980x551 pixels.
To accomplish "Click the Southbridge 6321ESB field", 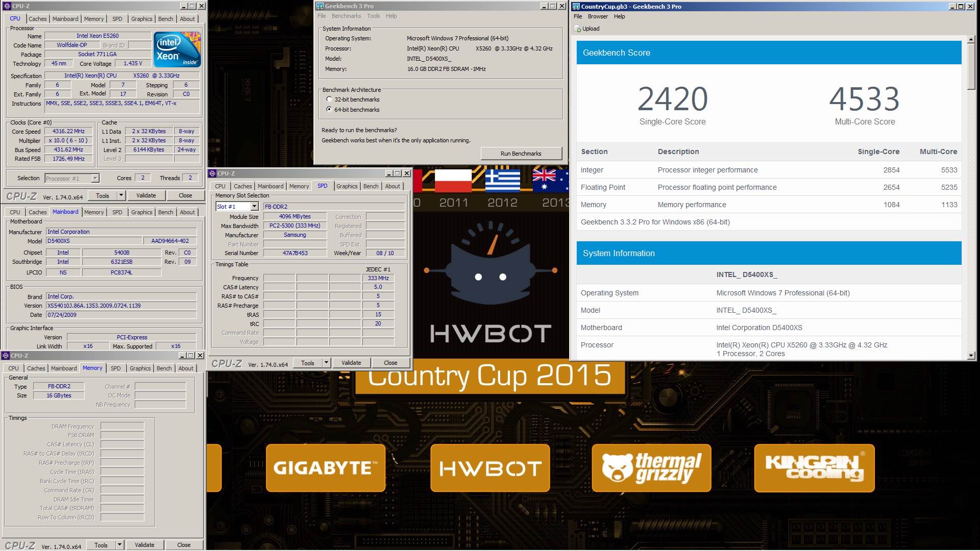I will [x=121, y=262].
